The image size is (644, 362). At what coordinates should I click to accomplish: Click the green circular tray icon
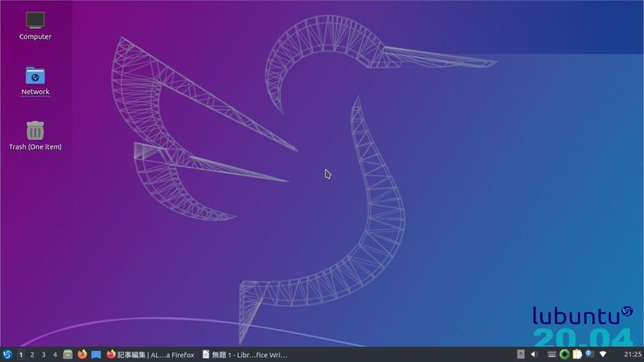click(564, 354)
